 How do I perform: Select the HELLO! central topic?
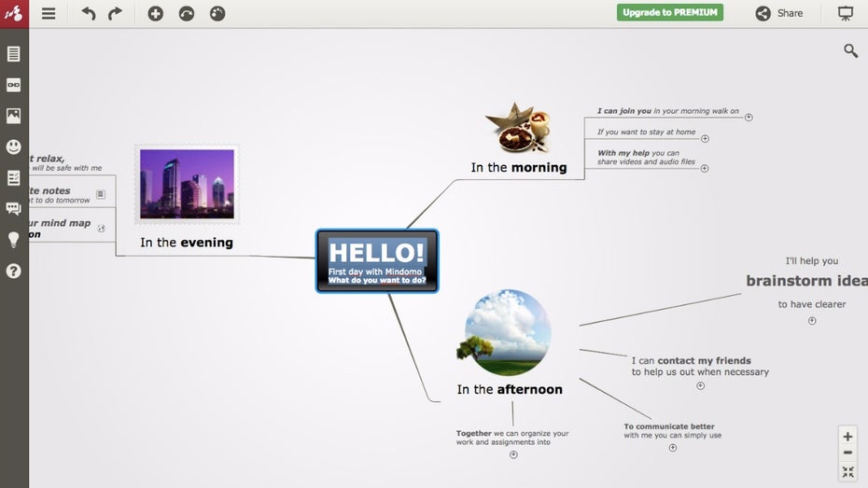377,260
